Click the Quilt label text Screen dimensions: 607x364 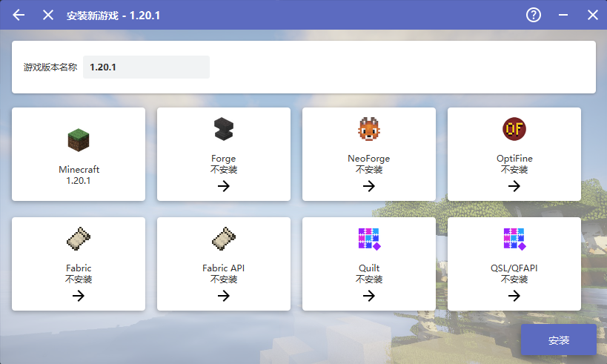(x=369, y=268)
